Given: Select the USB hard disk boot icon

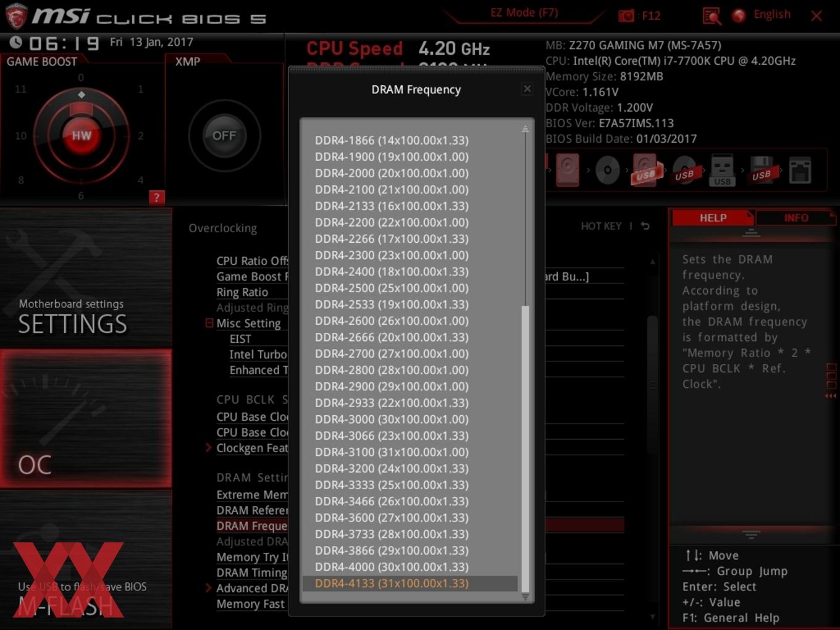Looking at the screenshot, I should [x=645, y=170].
